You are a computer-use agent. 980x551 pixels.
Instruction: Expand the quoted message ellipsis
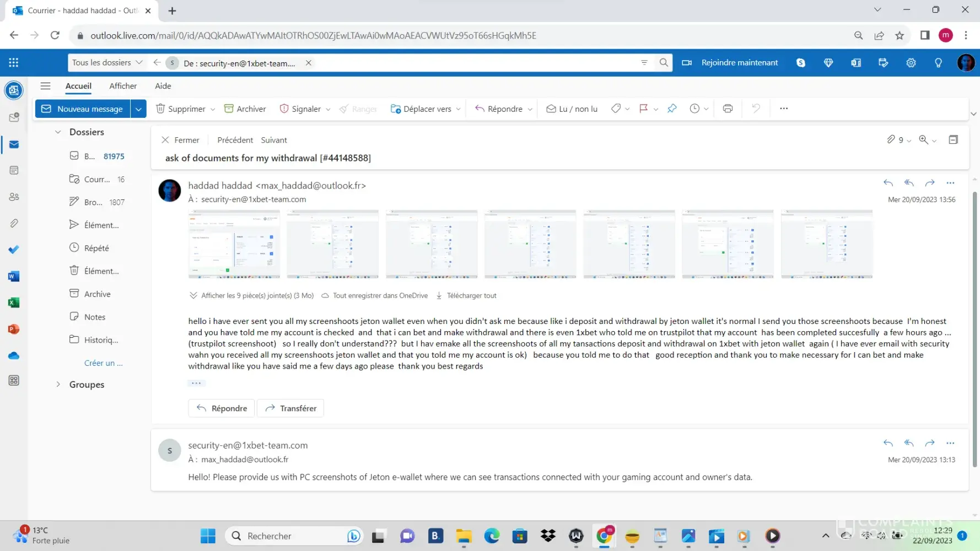tap(196, 383)
